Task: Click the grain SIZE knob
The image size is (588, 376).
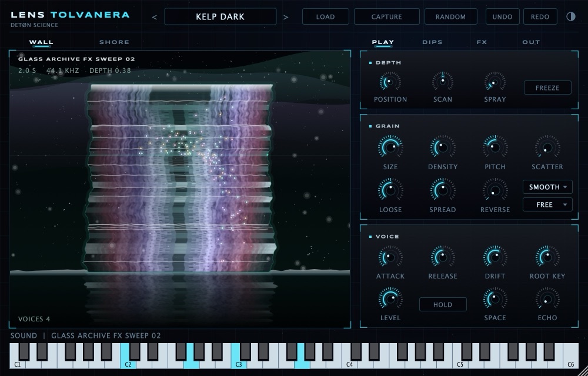Action: point(390,147)
